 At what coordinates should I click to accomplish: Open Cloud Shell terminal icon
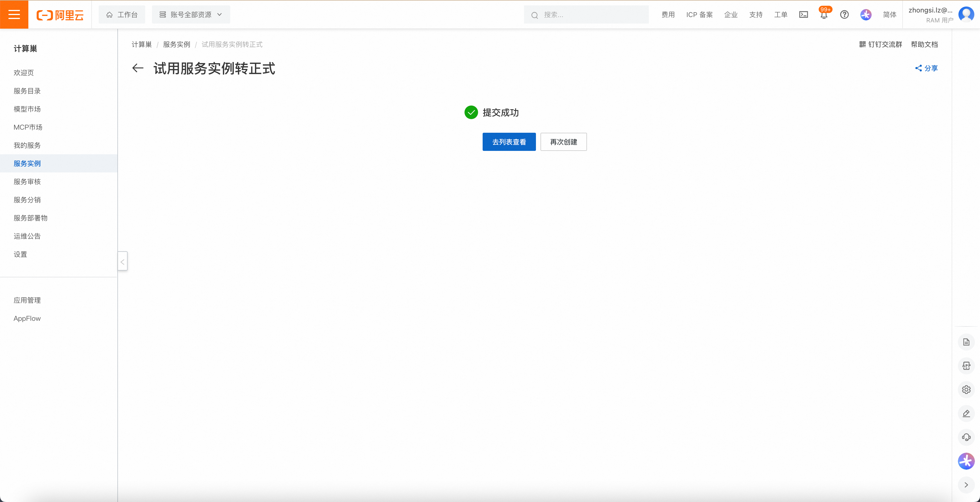click(803, 14)
